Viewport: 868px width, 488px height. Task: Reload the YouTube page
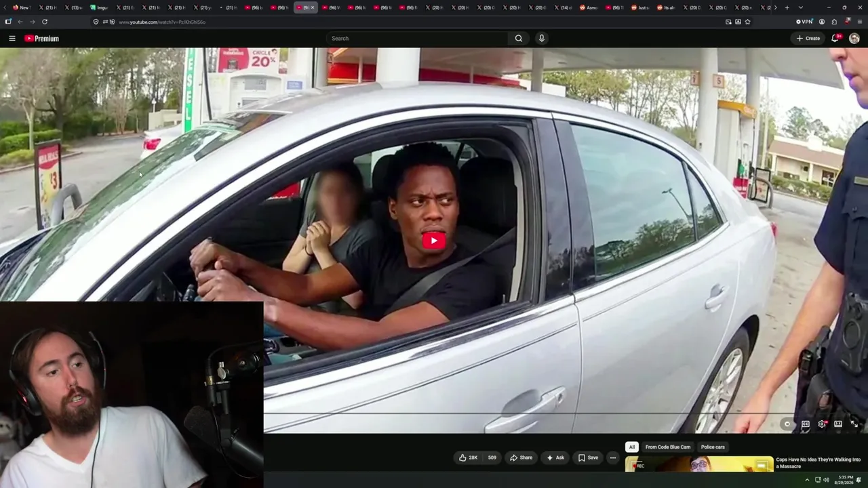pyautogui.click(x=45, y=22)
